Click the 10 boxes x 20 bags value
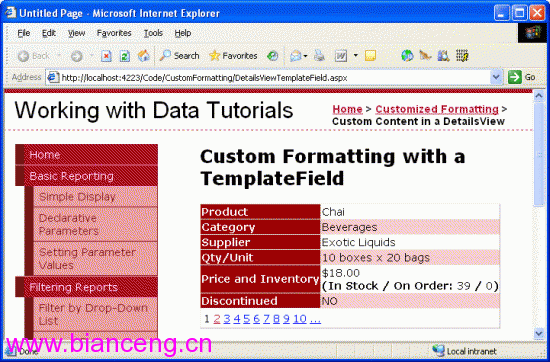 point(376,257)
